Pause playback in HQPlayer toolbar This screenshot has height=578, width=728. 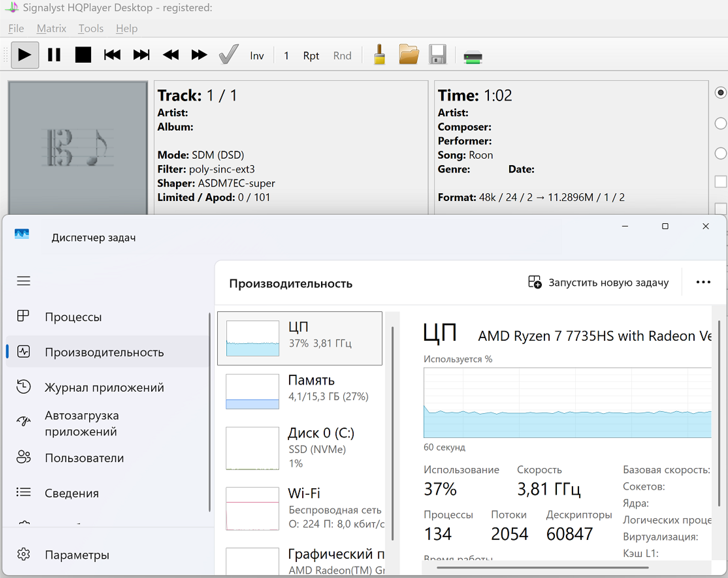[54, 55]
